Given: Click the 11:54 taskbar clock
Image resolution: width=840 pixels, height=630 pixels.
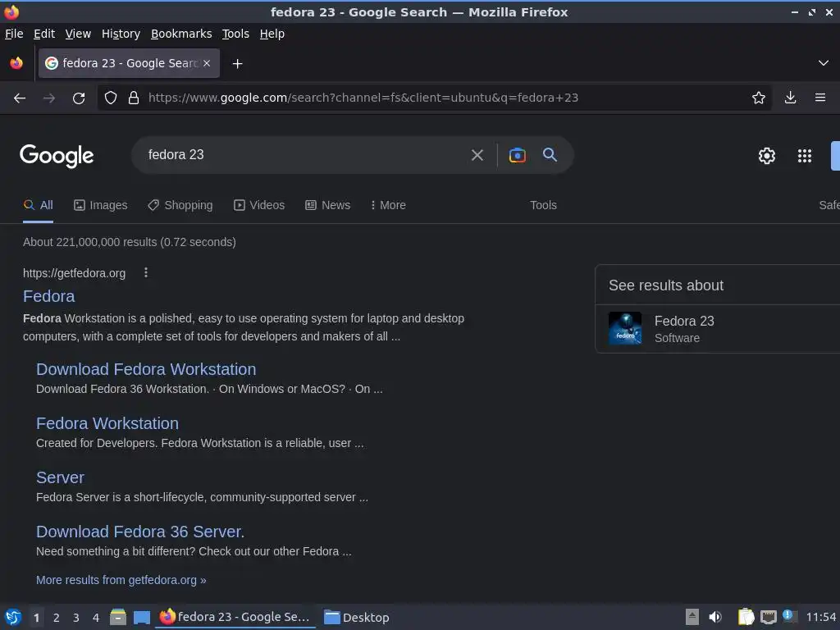Looking at the screenshot, I should (820, 617).
